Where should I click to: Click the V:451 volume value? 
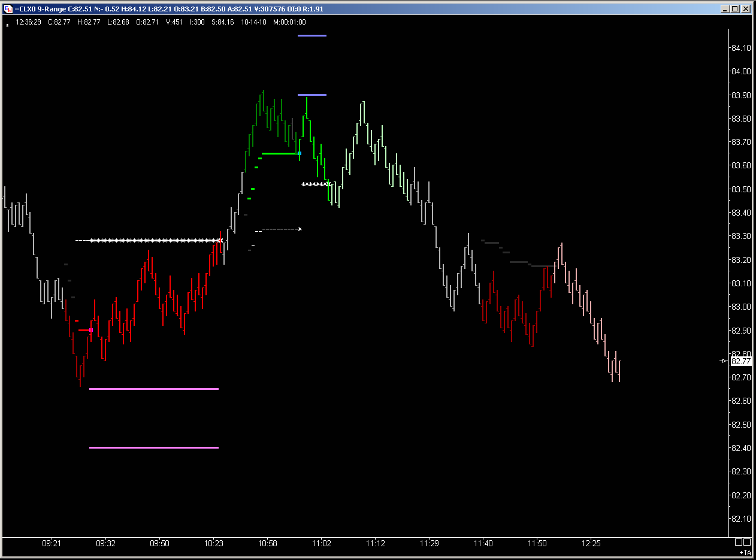click(174, 22)
